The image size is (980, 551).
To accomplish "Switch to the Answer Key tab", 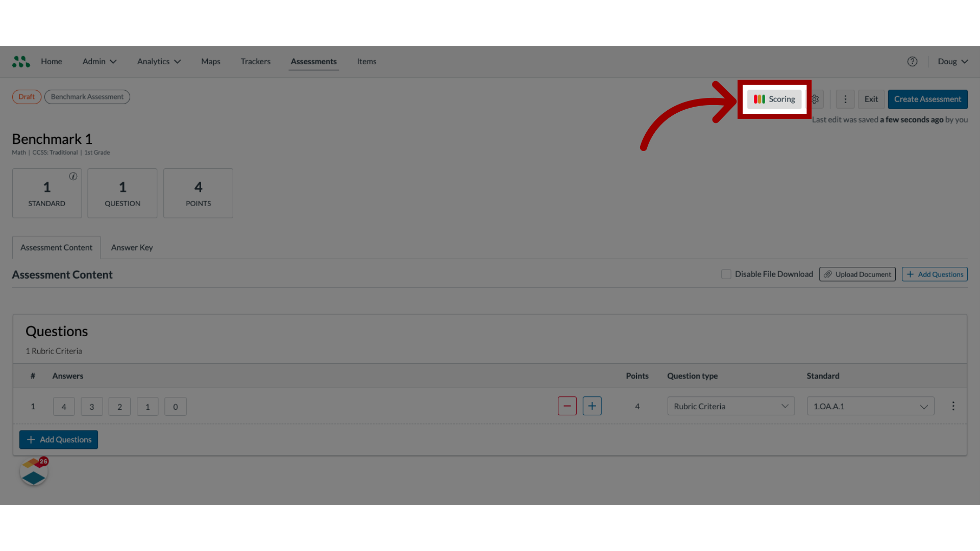I will point(132,247).
